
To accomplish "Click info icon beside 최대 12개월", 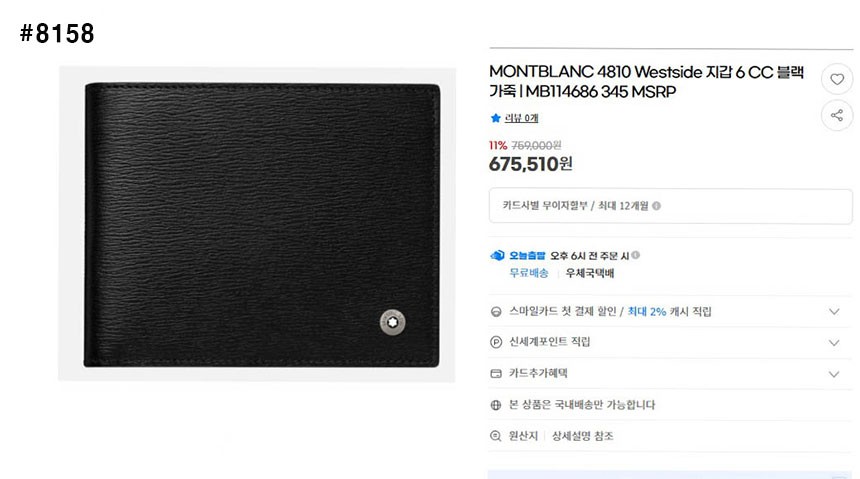I will (x=657, y=206).
